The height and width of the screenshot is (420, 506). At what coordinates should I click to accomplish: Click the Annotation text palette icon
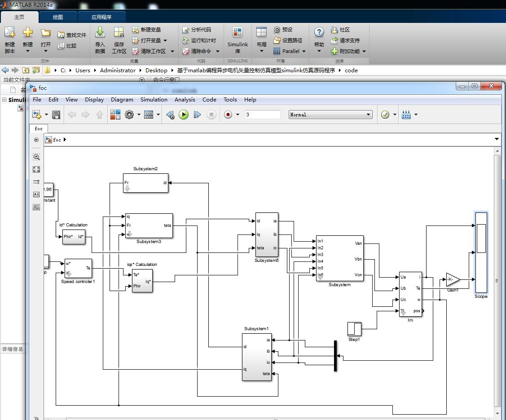(x=36, y=195)
